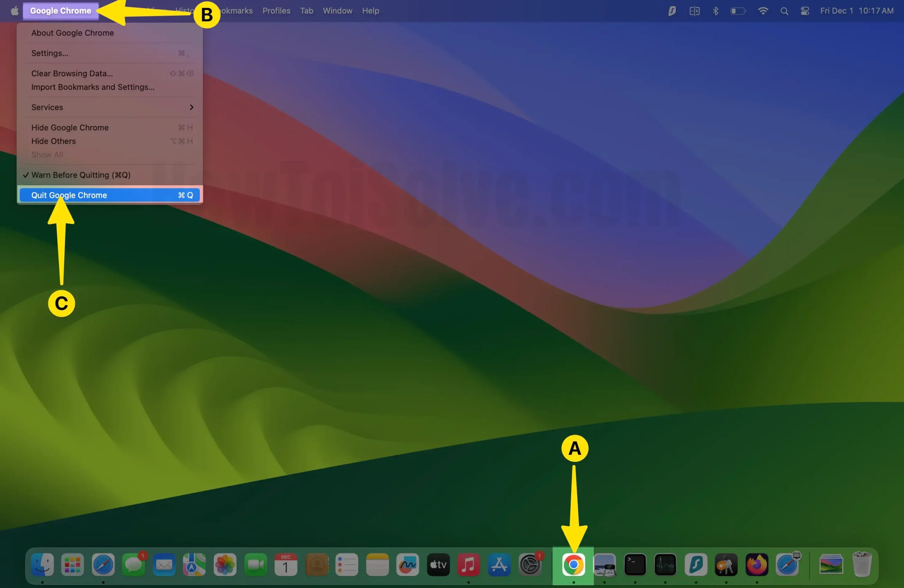Open the Profiles menu

coord(276,11)
